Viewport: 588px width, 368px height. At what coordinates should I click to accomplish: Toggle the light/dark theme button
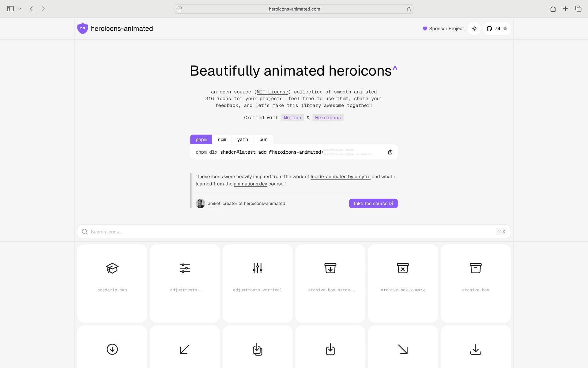(x=474, y=29)
